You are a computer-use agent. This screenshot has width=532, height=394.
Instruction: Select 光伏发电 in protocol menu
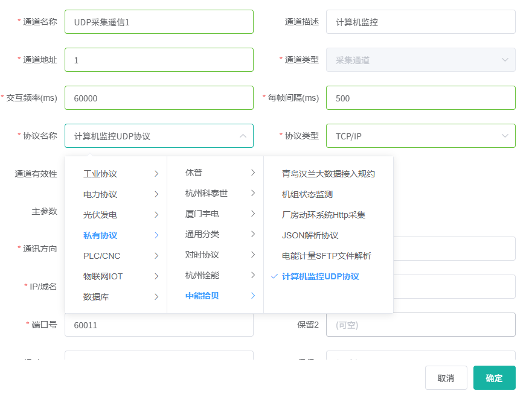(100, 215)
